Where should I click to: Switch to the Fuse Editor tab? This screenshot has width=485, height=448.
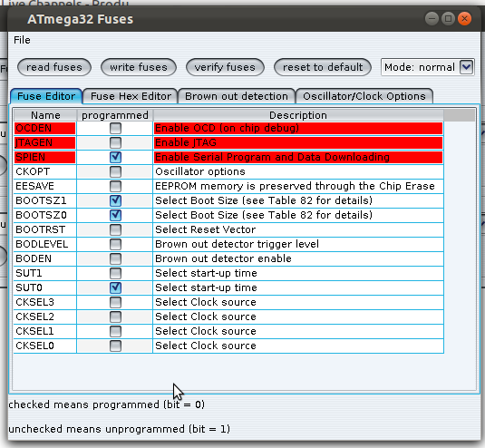[46, 96]
